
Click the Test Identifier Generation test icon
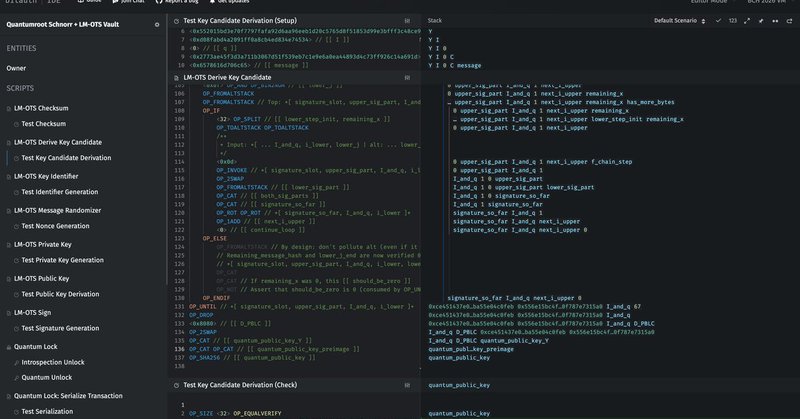tap(16, 192)
